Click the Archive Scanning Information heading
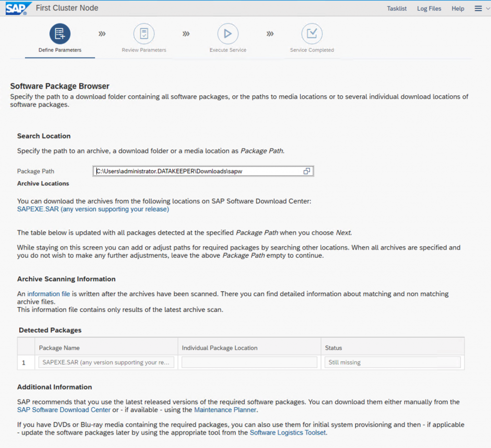The height and width of the screenshot is (448, 491). 66,279
